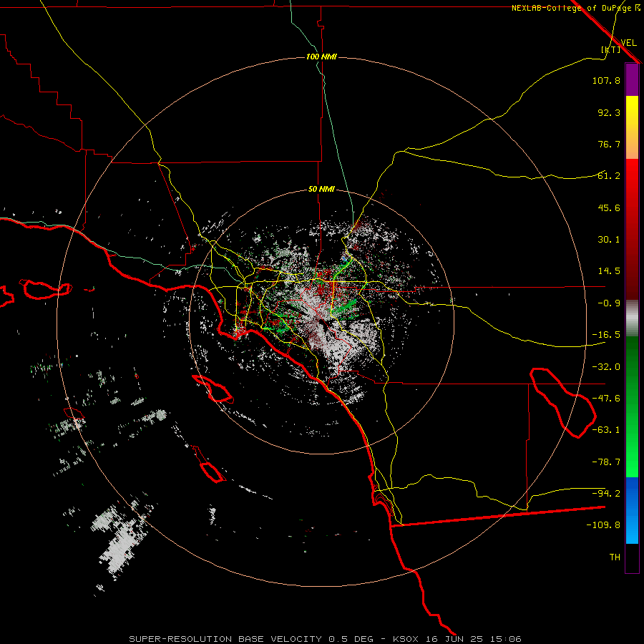Screen dimensions: 644x644
Task: Click the -63.1 legend value
Action: coord(606,430)
